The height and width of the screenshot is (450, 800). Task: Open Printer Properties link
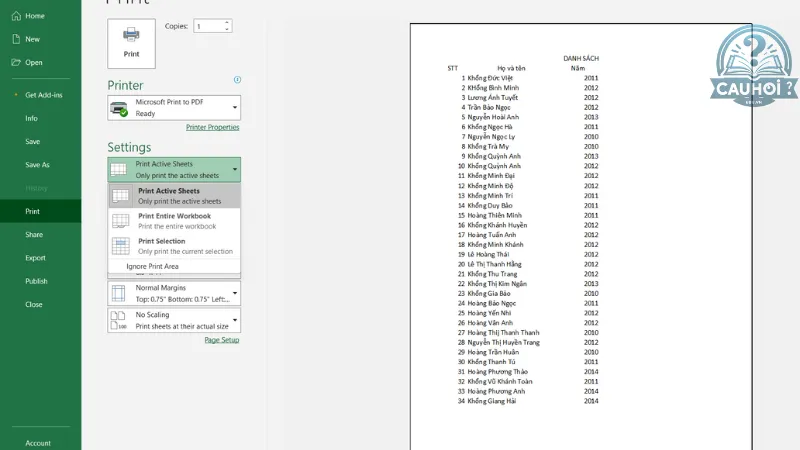pyautogui.click(x=212, y=127)
